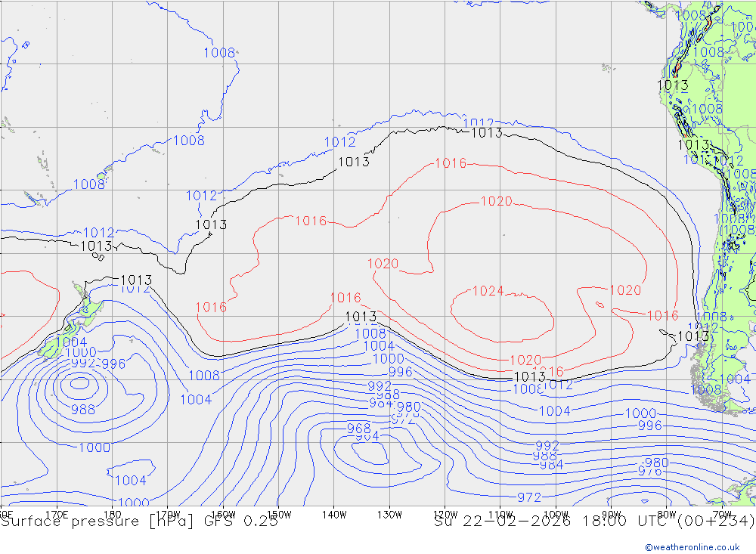Image resolution: width=756 pixels, height=554 pixels.
Task: Click the blue 964 isobar label
Action: pos(367,436)
